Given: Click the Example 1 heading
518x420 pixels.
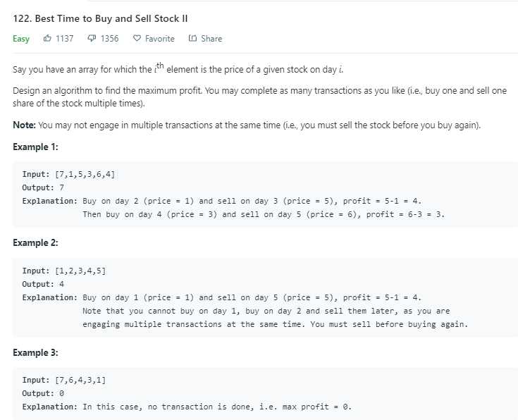Looking at the screenshot, I should pyautogui.click(x=35, y=147).
